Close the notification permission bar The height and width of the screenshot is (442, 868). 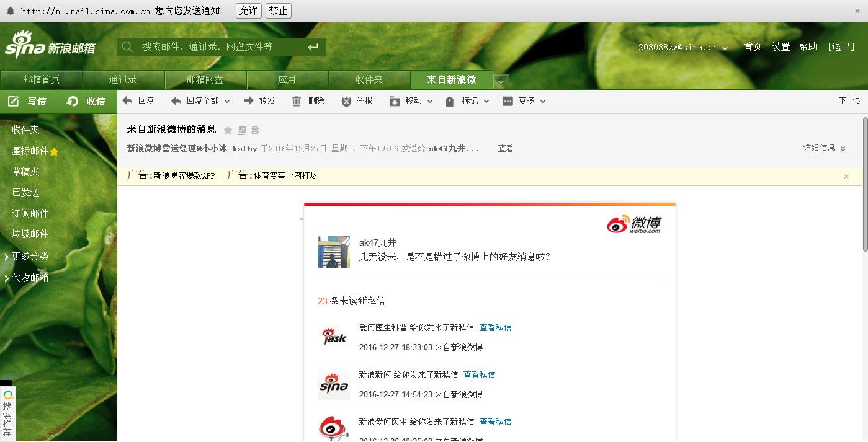coord(858,11)
